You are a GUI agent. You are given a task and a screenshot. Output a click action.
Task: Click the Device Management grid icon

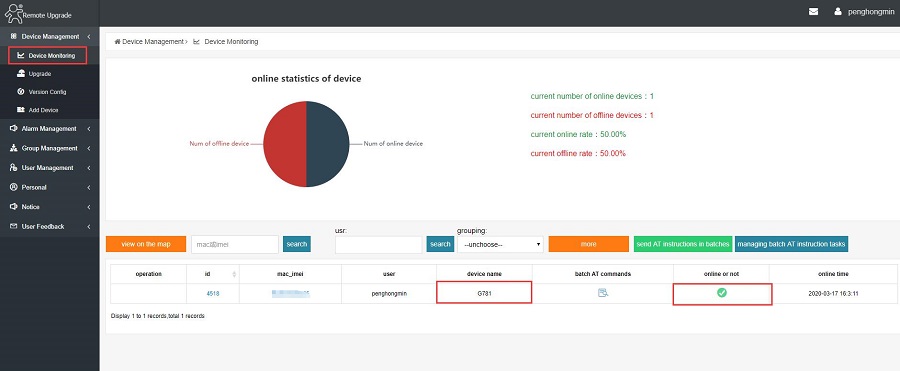[x=14, y=36]
